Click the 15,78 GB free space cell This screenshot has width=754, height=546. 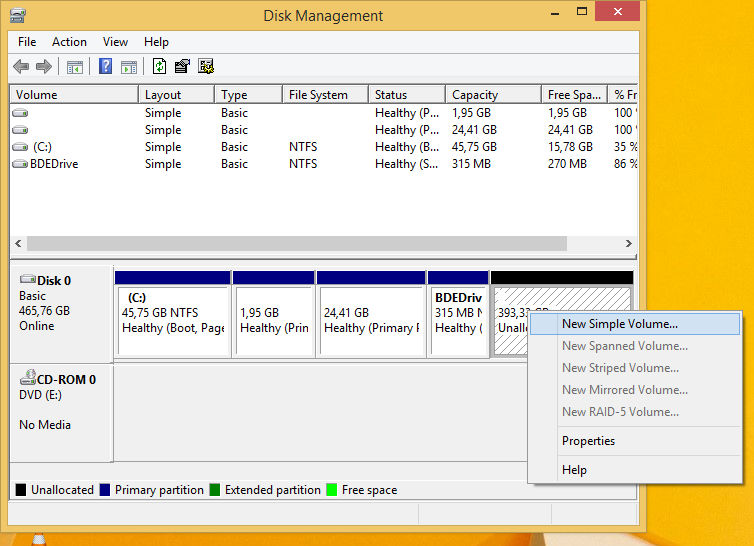pyautogui.click(x=570, y=147)
